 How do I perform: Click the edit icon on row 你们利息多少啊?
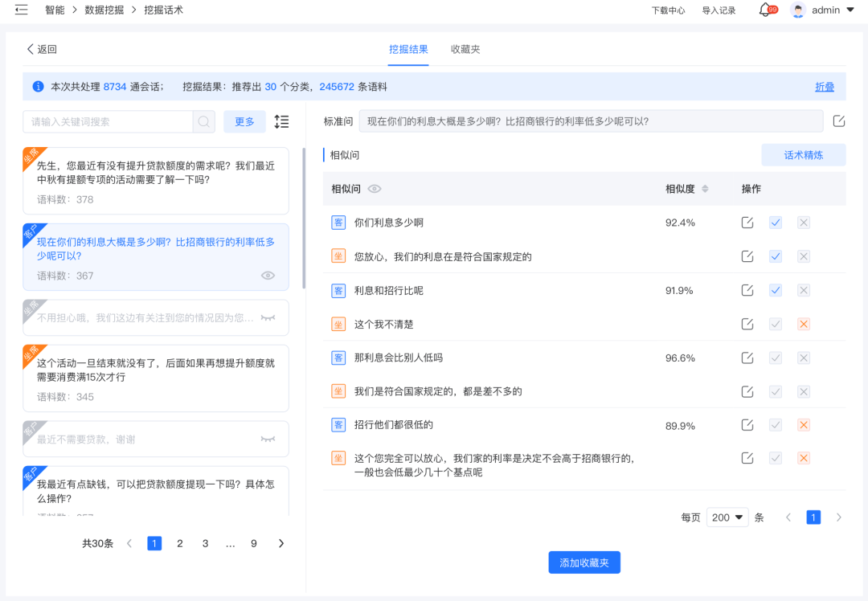747,223
